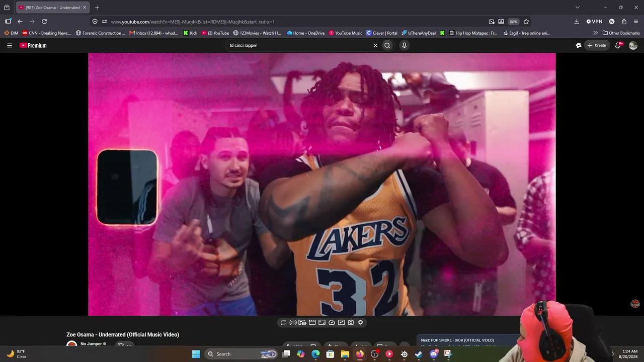This screenshot has height=362, width=644.
Task: Open Discord from the taskbar
Action: pos(434,354)
